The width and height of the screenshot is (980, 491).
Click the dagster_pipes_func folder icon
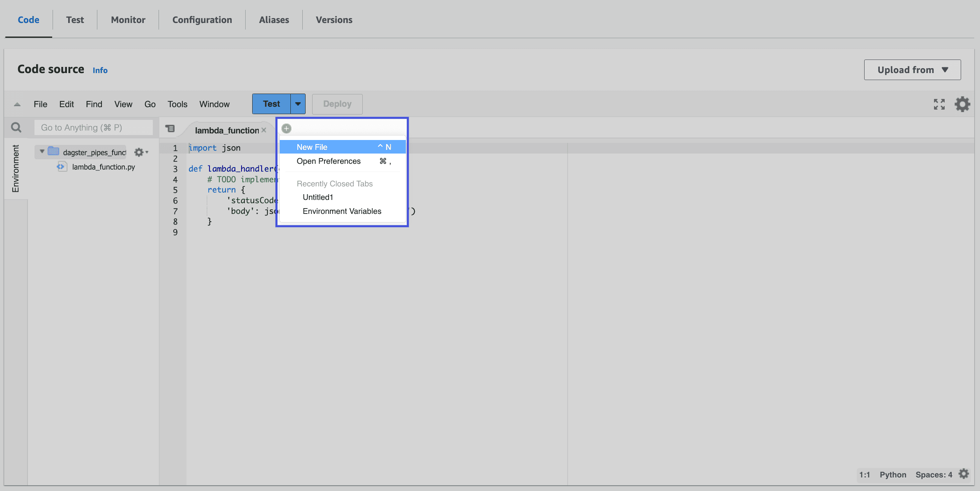53,151
